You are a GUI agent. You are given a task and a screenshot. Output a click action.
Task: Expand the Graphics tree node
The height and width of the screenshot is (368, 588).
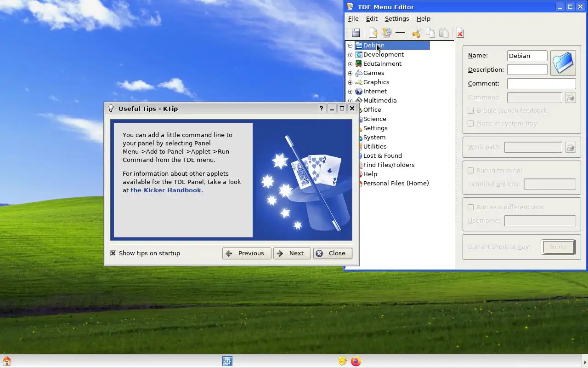coord(350,82)
